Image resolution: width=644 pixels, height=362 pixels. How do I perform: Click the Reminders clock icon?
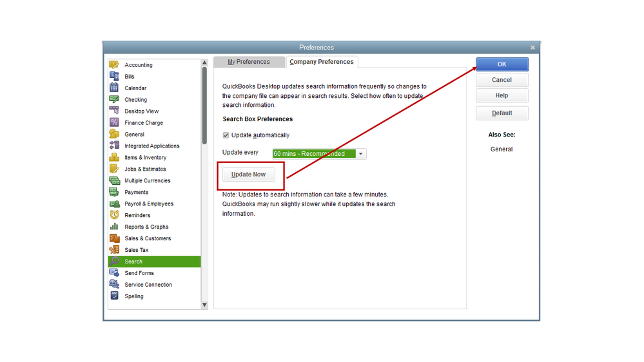(114, 215)
